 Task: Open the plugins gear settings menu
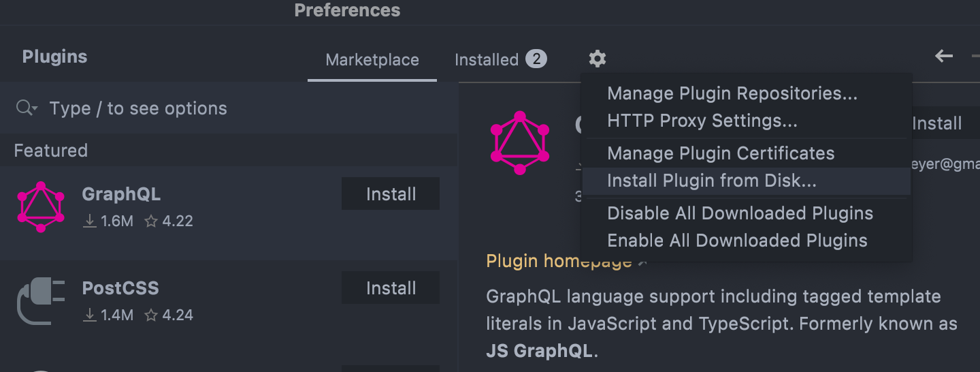tap(598, 59)
